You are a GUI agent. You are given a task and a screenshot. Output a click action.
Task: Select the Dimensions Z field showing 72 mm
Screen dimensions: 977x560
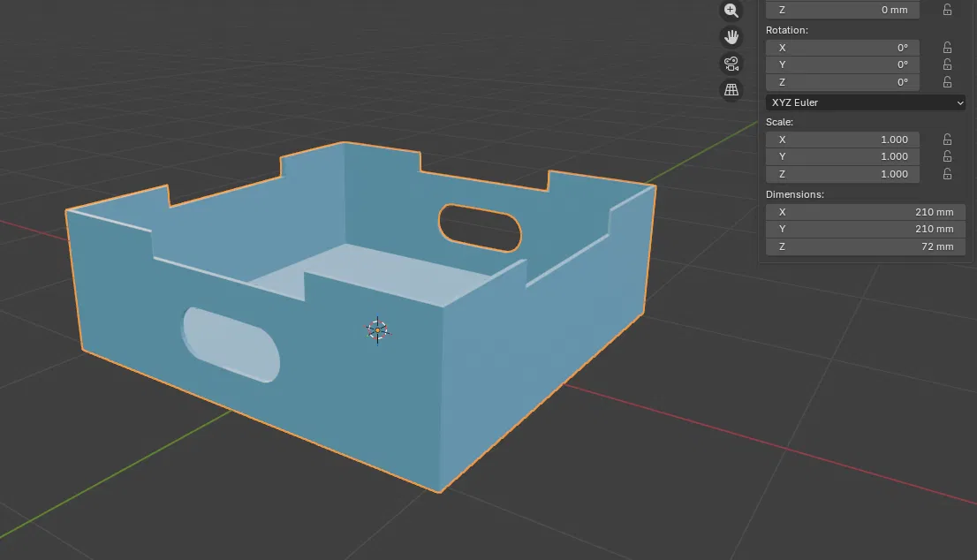(x=866, y=246)
